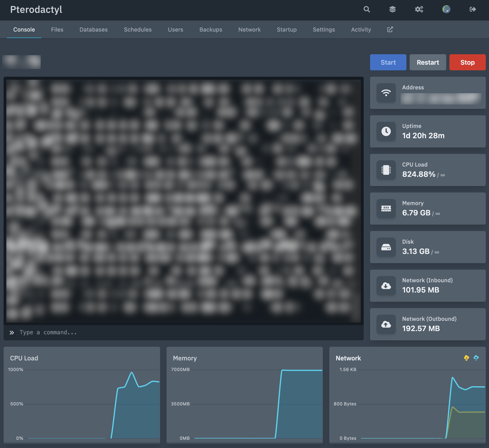Click the 192.57 MB outbound value
Screen dimensions: 489x448
(421, 329)
